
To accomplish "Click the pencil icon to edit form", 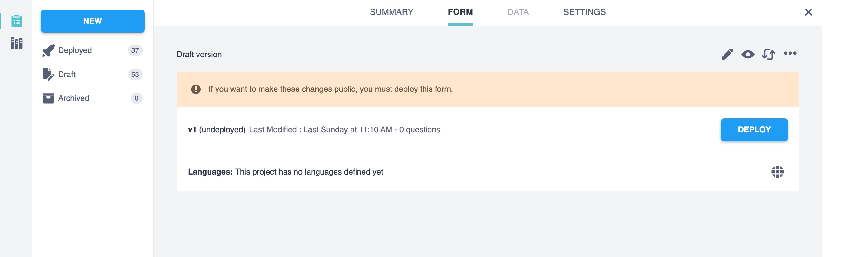I will click(x=727, y=54).
